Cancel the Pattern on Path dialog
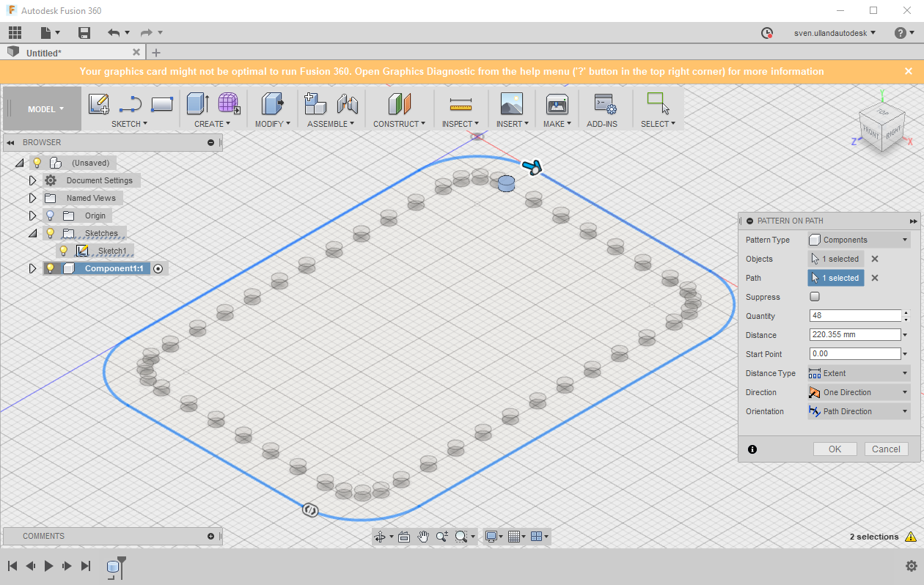This screenshot has width=924, height=585. coord(886,449)
